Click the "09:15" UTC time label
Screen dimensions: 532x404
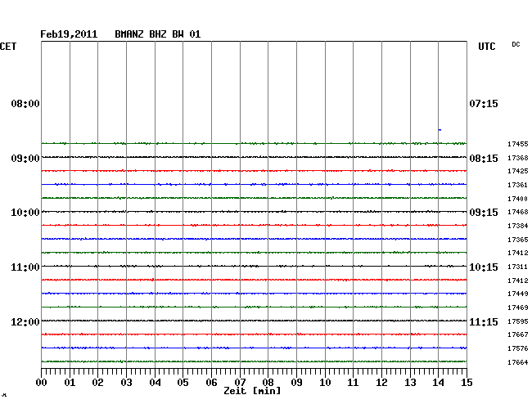(484, 213)
